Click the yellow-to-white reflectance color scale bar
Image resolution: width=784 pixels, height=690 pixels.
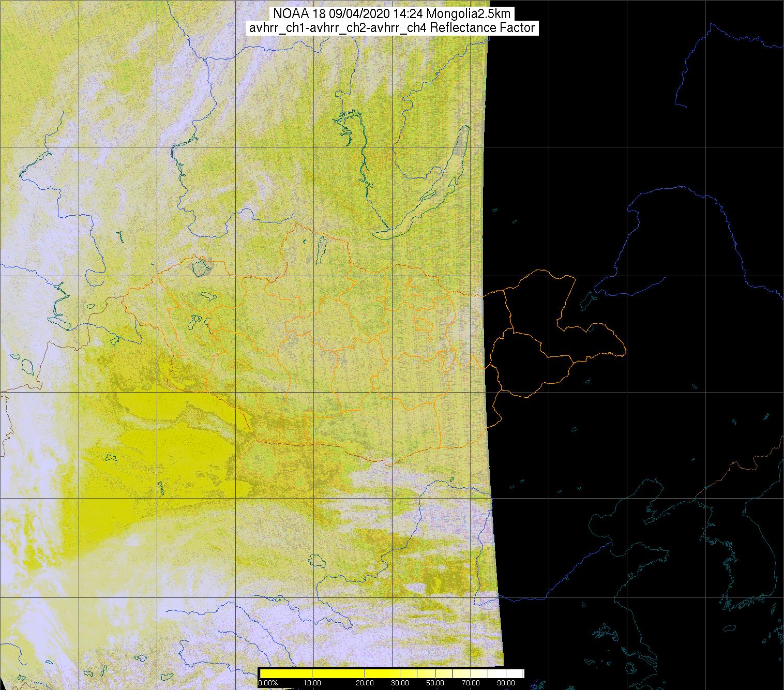[391, 673]
